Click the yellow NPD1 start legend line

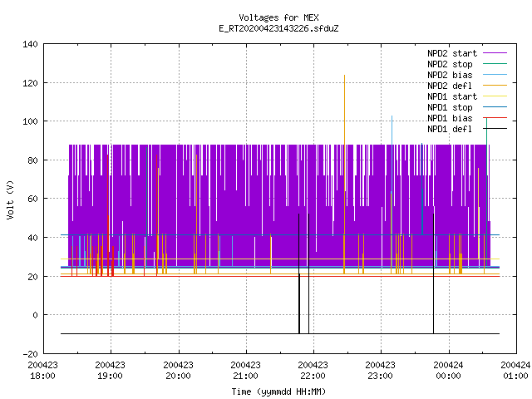pyautogui.click(x=495, y=96)
